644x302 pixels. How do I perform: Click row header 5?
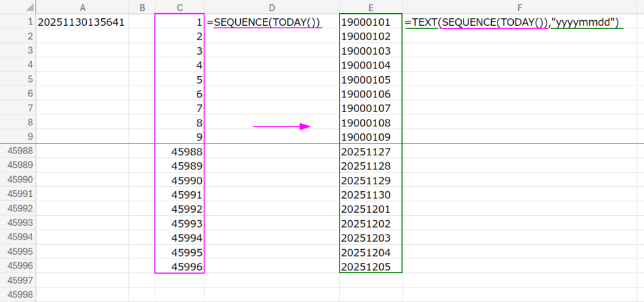pos(18,80)
